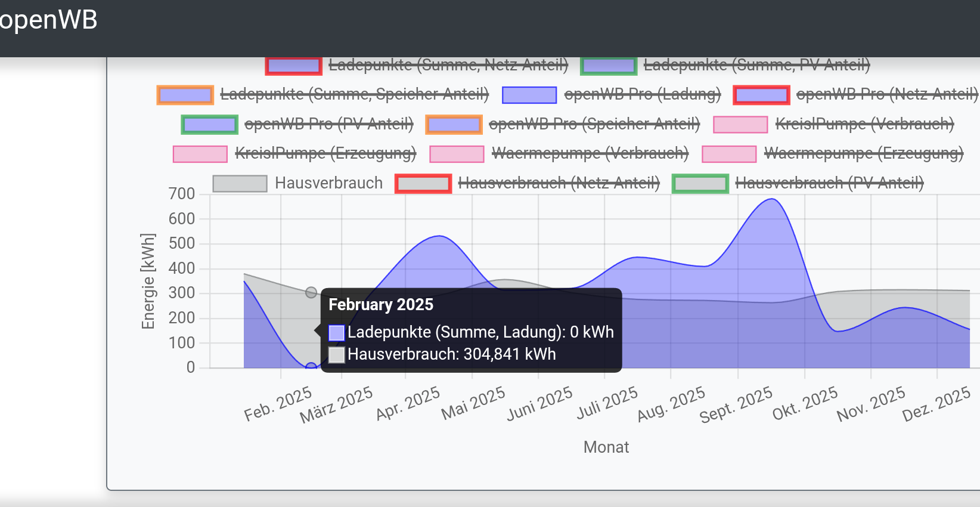The width and height of the screenshot is (980, 507).
Task: Toggle KreislPumpe (Erzeugung) pink swatch
Action: pos(200,154)
